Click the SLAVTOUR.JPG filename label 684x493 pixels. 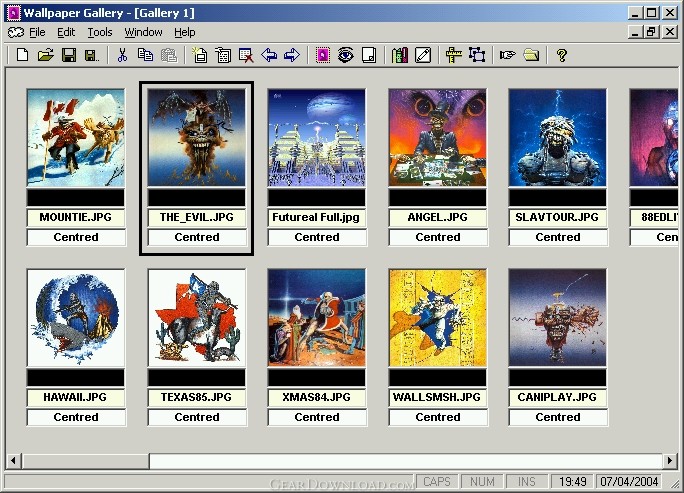[557, 217]
